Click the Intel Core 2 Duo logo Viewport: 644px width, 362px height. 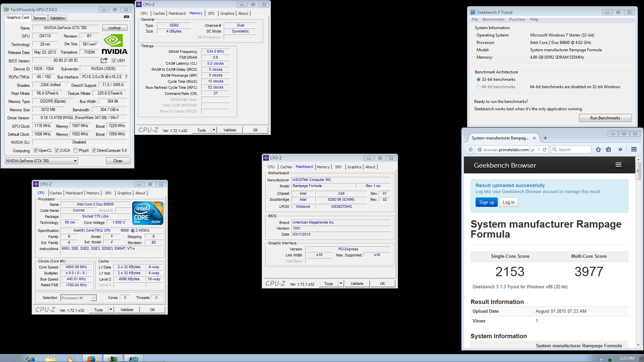pos(148,213)
